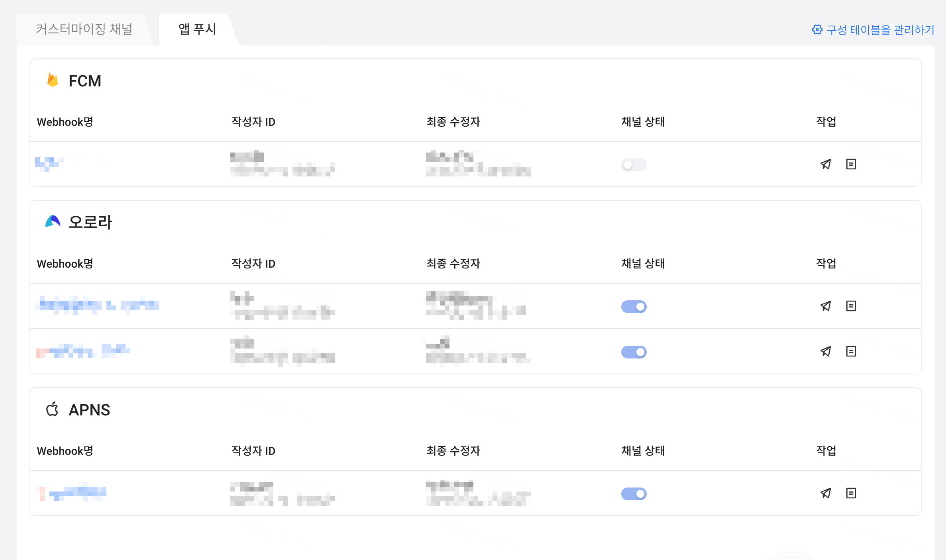Image resolution: width=946 pixels, height=560 pixels.
Task: Disable the second 오로라 channel status toggle
Action: pos(634,352)
